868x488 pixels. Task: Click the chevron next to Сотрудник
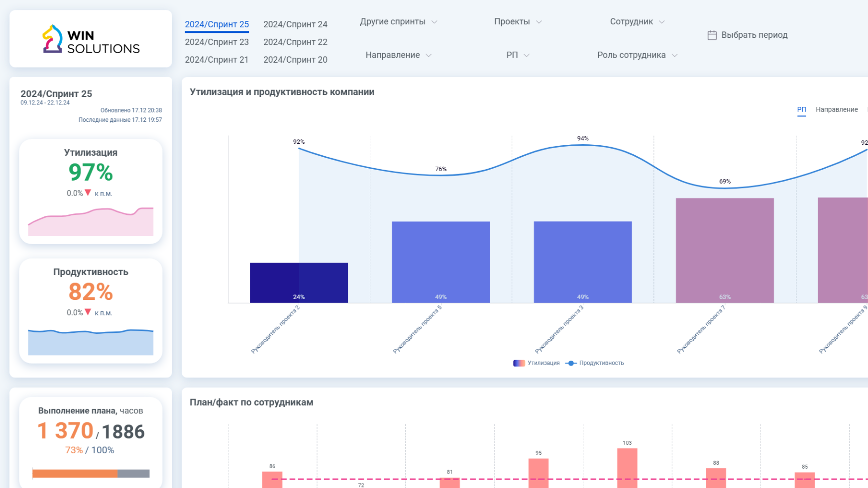click(x=661, y=22)
